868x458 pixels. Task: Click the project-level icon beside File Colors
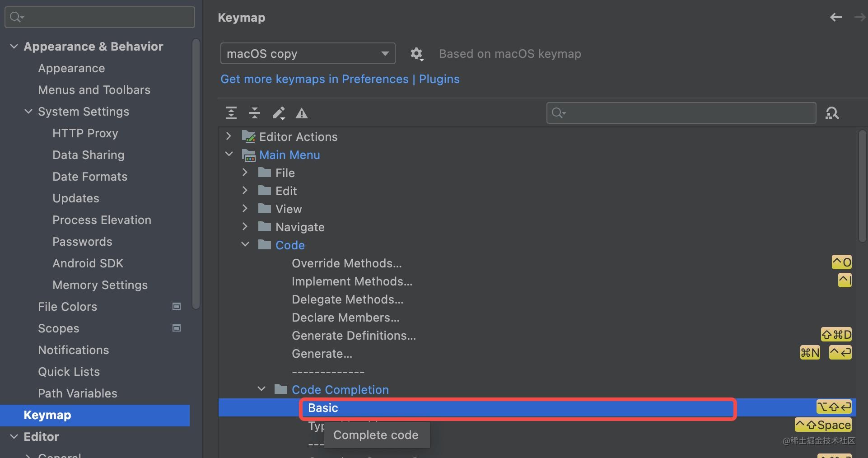(177, 306)
